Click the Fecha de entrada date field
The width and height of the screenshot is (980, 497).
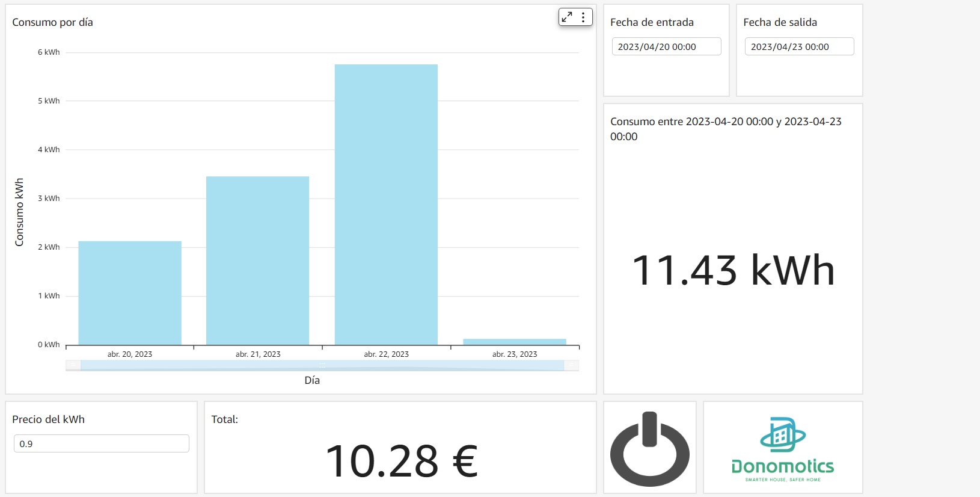(x=666, y=47)
